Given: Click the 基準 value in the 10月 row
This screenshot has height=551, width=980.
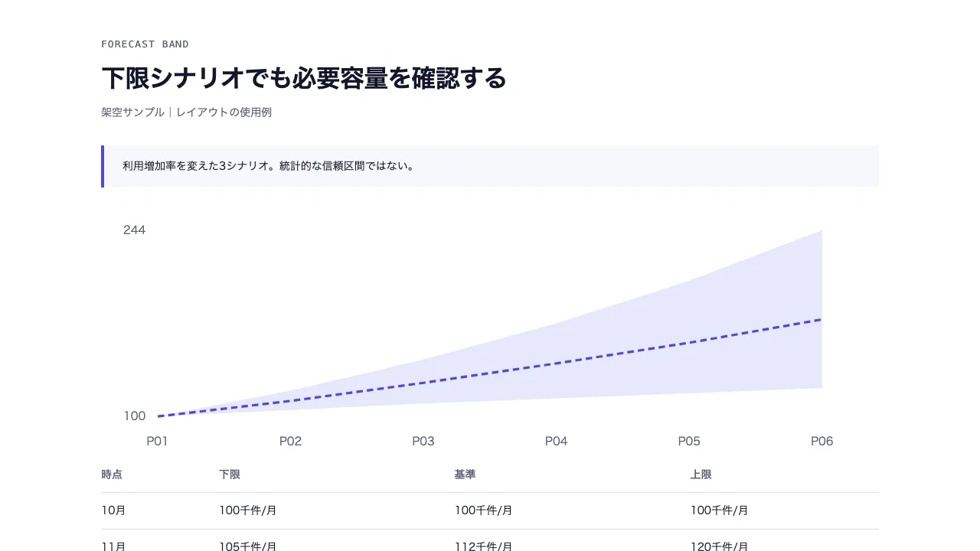Looking at the screenshot, I should [x=483, y=510].
